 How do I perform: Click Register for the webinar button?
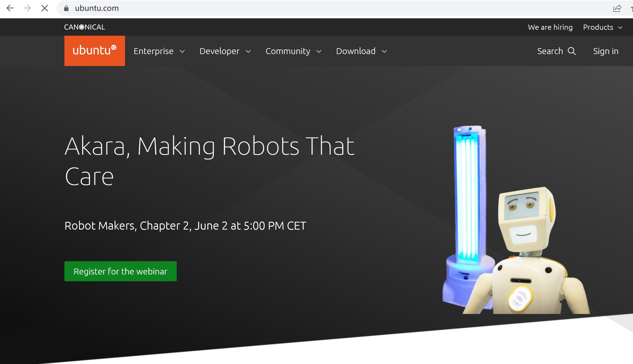tap(120, 271)
